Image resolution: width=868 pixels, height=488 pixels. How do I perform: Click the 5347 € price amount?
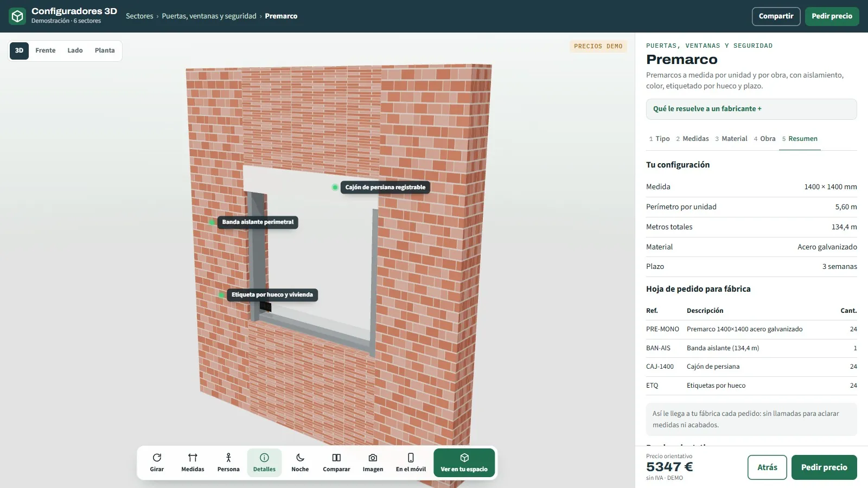coord(669,467)
